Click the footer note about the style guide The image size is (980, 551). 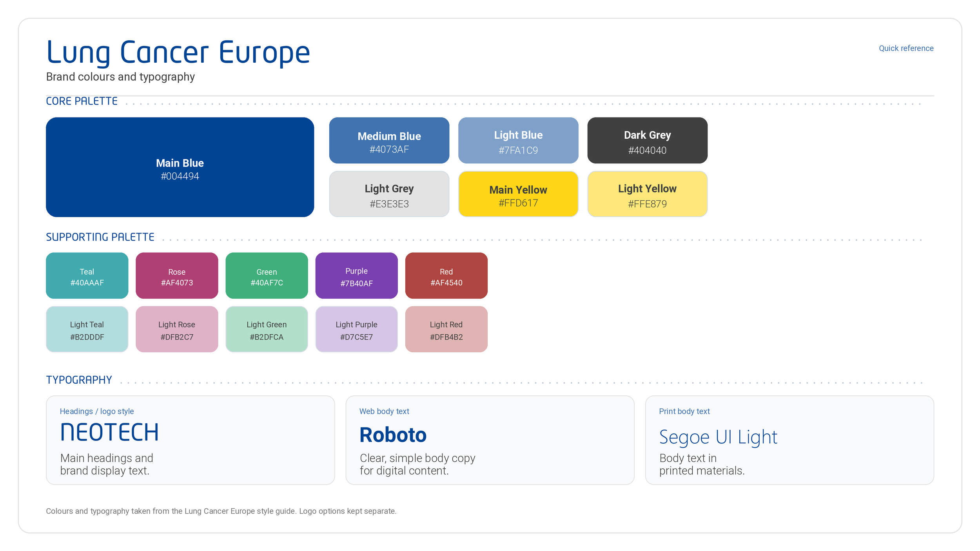pos(221,511)
